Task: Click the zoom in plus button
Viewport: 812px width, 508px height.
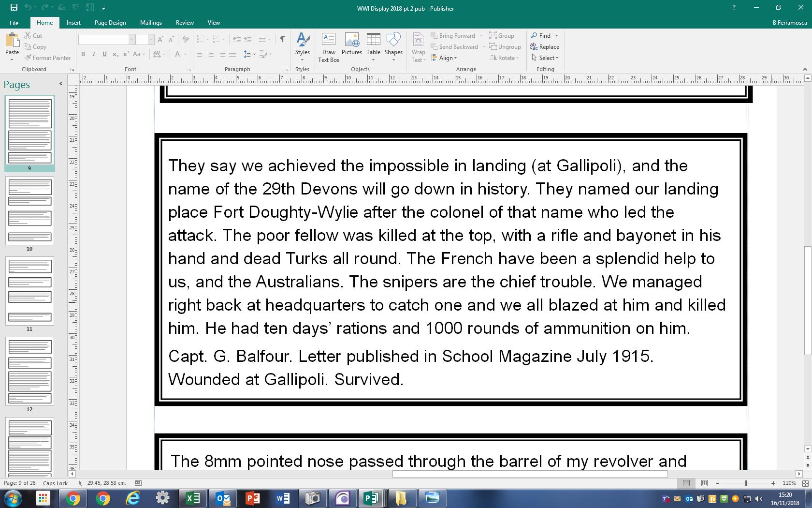Action: 773,483
